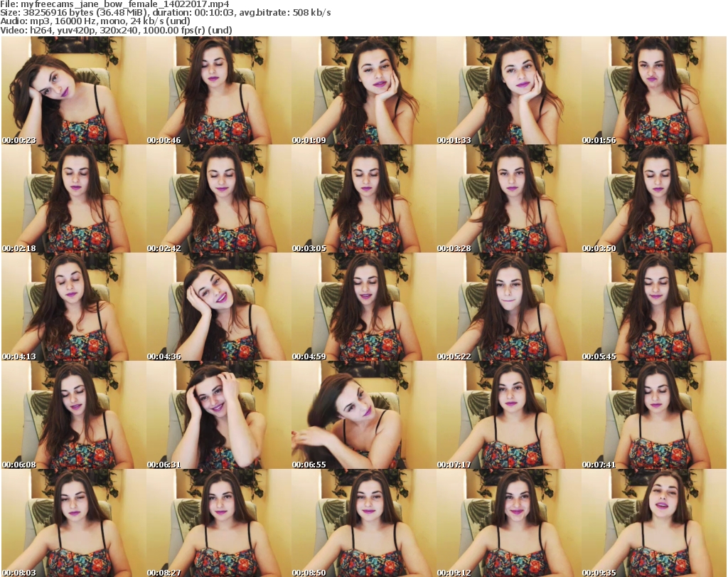This screenshot has height=577, width=728.
Task: Select the frame timestamped 00:06:55
Action: [x=363, y=415]
